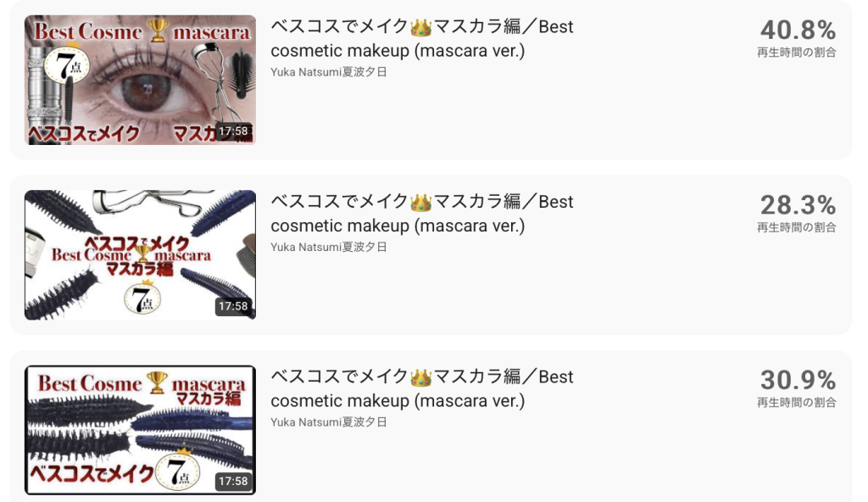Image resolution: width=868 pixels, height=502 pixels.
Task: Open the black-bordered Best Cosme thumbnail
Action: pyautogui.click(x=140, y=430)
